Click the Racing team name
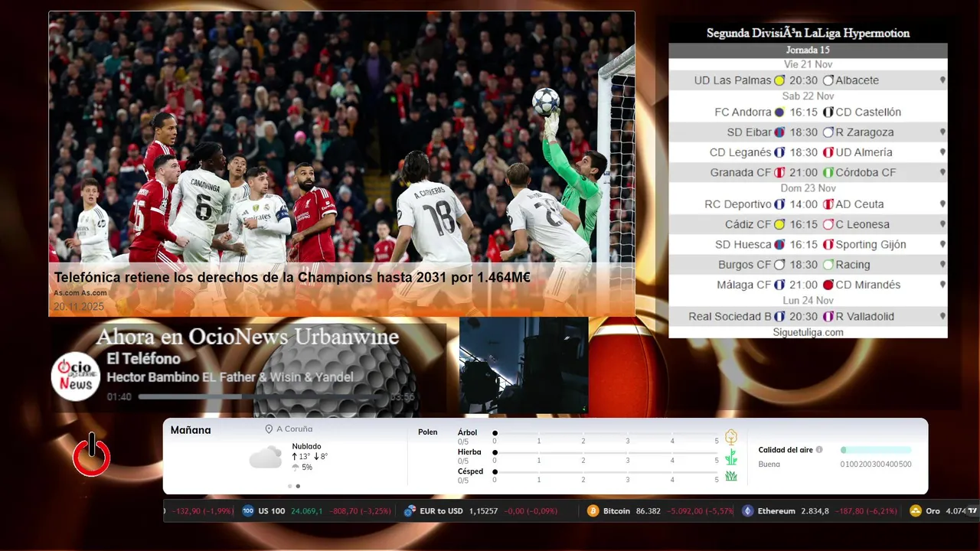 [853, 264]
